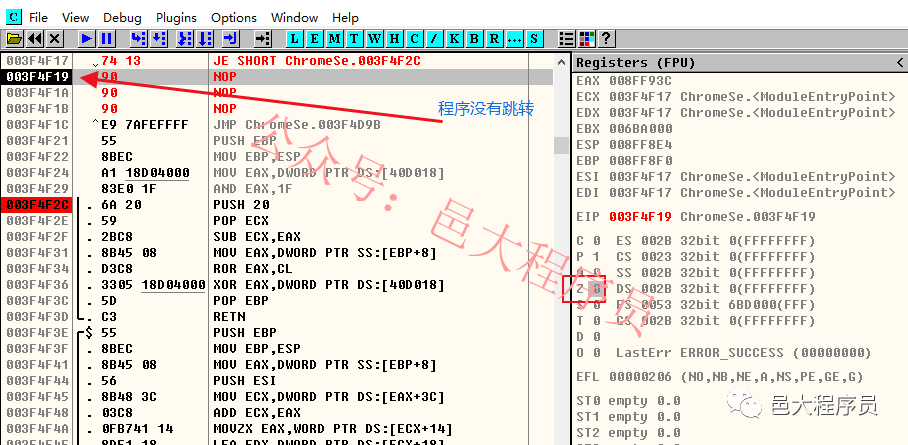This screenshot has height=445, width=908.
Task: Select the MOVZX EAX,WORD PTR instruction
Action: [x=332, y=429]
